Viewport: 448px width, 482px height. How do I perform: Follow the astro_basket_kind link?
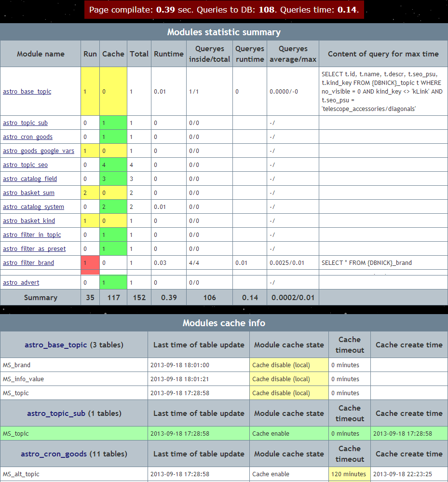pyautogui.click(x=29, y=220)
